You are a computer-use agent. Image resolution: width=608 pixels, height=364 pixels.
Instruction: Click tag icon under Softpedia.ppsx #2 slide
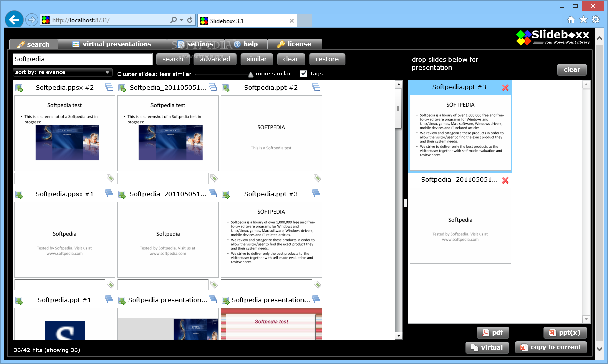(110, 178)
